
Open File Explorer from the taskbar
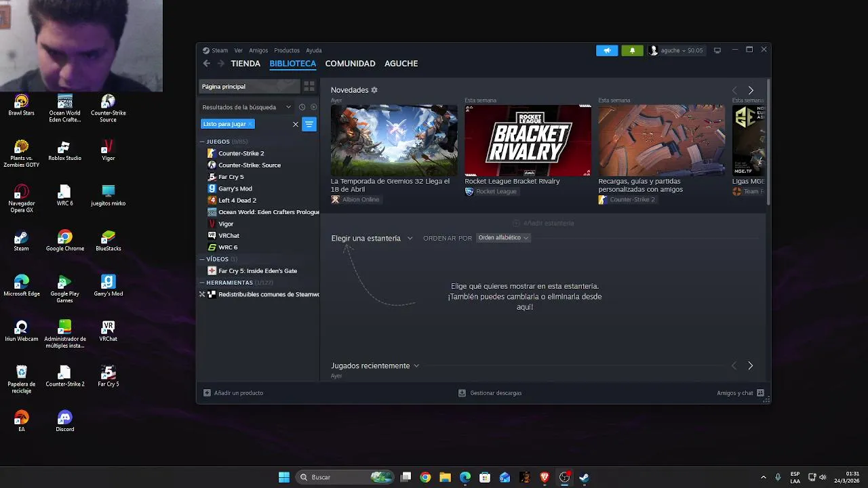445,477
